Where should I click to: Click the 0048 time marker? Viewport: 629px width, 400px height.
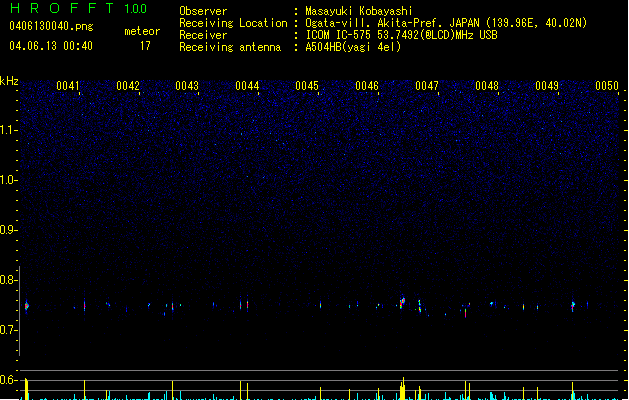487,86
